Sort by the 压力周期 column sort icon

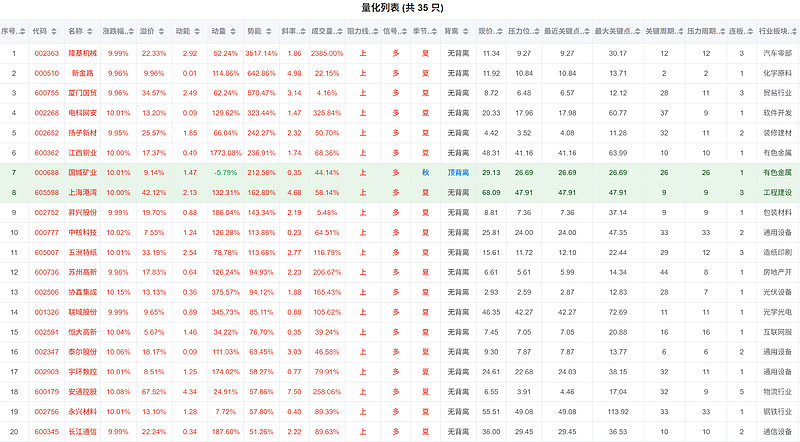(722, 32)
